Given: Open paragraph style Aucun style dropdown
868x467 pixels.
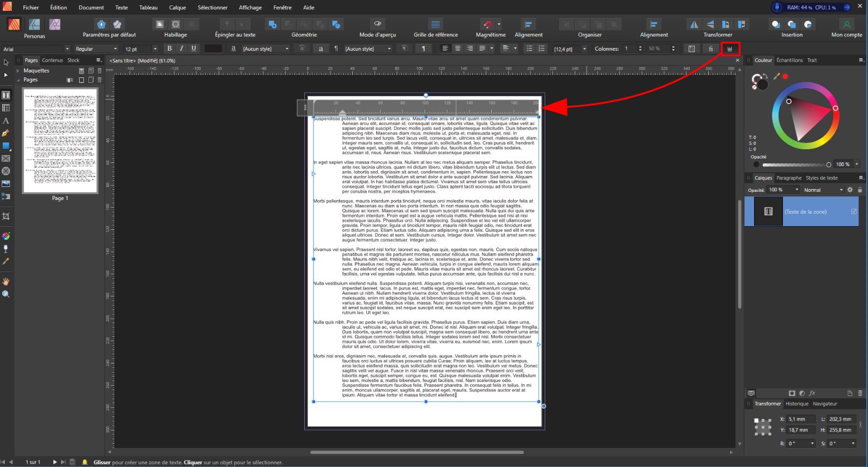Looking at the screenshot, I should tap(368, 49).
